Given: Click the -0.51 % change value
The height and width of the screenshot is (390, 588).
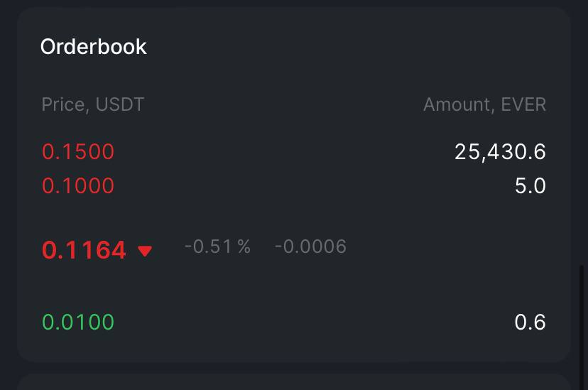Looking at the screenshot, I should click(217, 247).
